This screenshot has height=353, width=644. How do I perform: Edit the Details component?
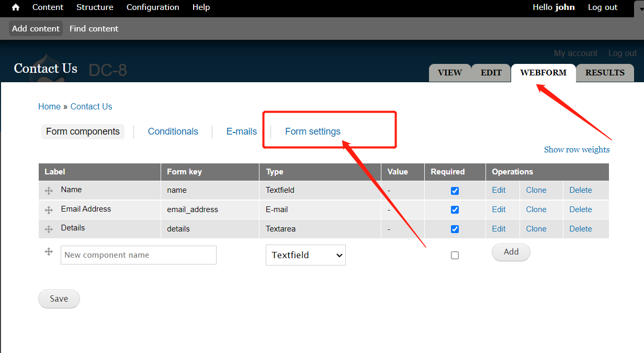point(499,229)
